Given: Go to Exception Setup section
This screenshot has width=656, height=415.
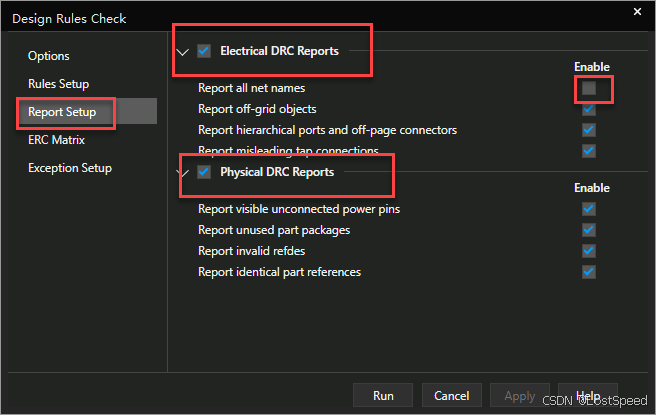Looking at the screenshot, I should click(x=69, y=168).
